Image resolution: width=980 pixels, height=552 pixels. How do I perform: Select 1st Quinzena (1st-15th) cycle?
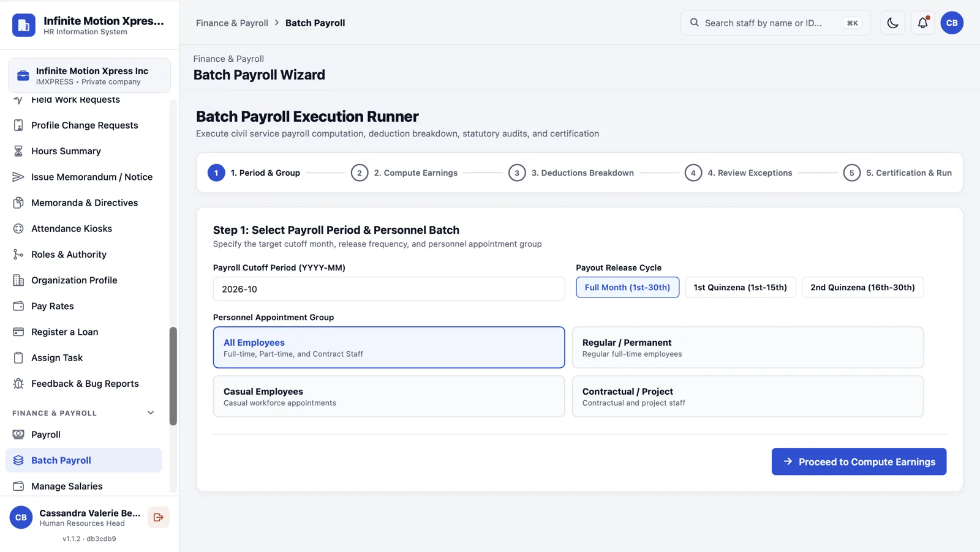pyautogui.click(x=740, y=288)
